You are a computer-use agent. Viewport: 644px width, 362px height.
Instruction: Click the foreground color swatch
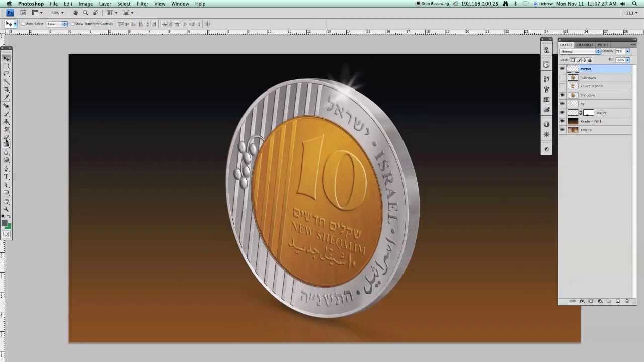[x=5, y=223]
